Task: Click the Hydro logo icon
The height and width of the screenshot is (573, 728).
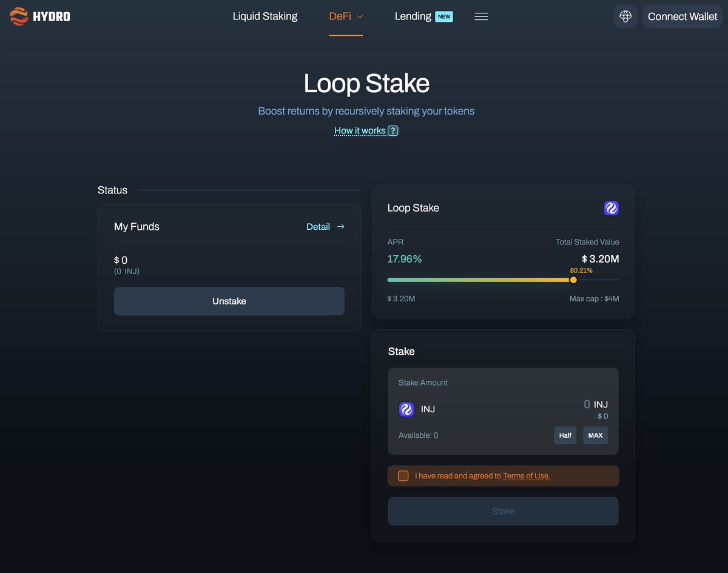Action: point(19,16)
